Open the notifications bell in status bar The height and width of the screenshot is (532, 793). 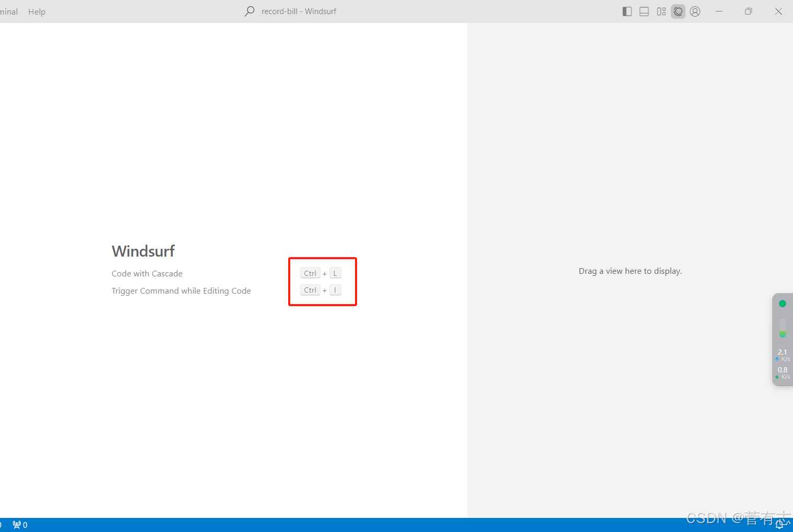tap(779, 525)
